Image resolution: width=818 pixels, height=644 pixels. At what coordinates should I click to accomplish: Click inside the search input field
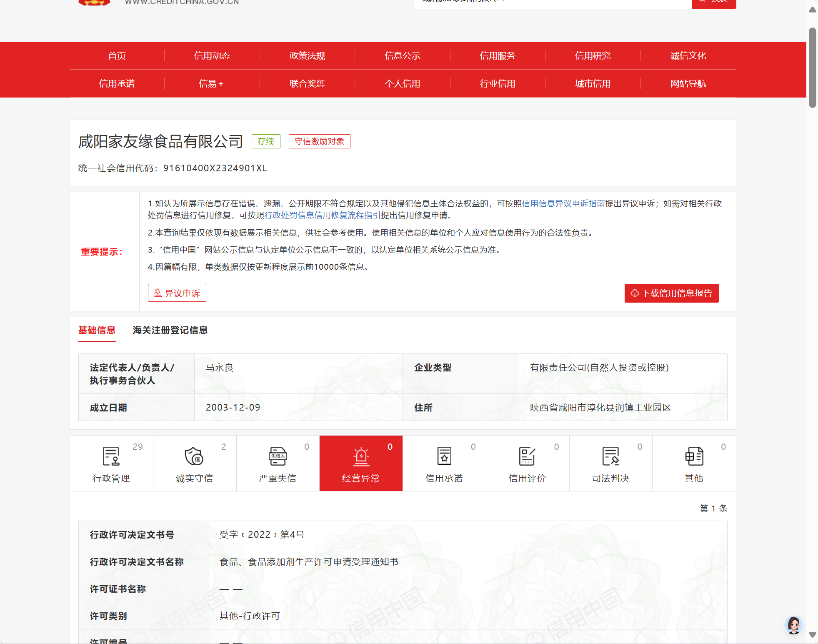pos(553,3)
